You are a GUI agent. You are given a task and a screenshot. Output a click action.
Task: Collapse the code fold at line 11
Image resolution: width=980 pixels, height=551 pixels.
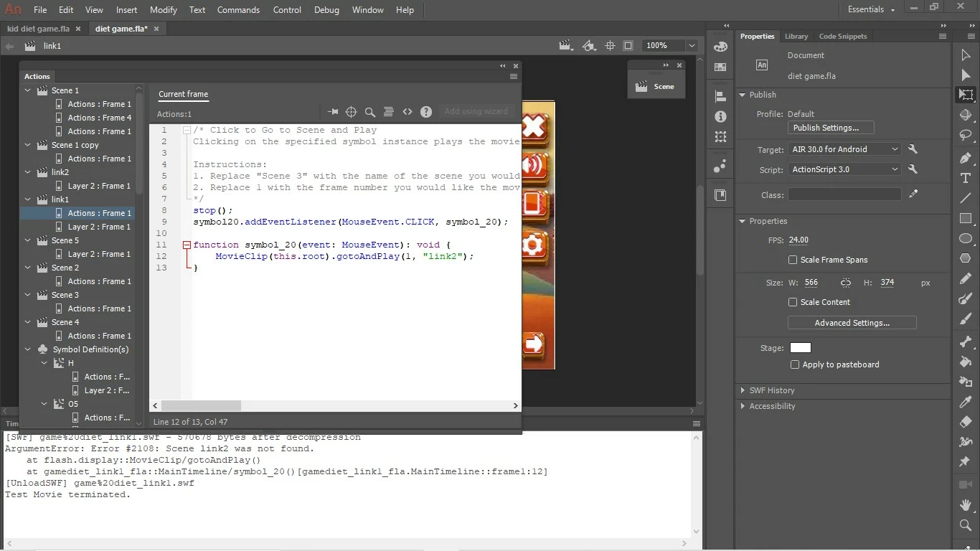point(187,245)
